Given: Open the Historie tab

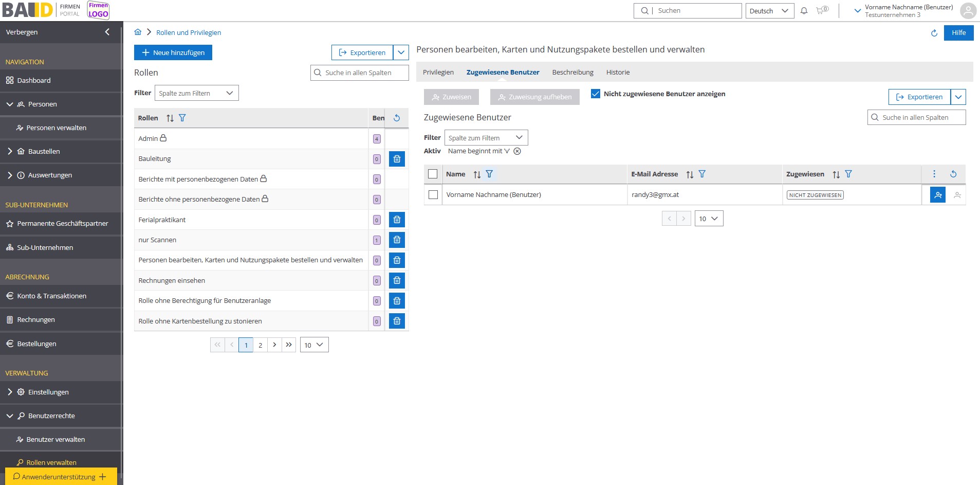Looking at the screenshot, I should pyautogui.click(x=617, y=72).
